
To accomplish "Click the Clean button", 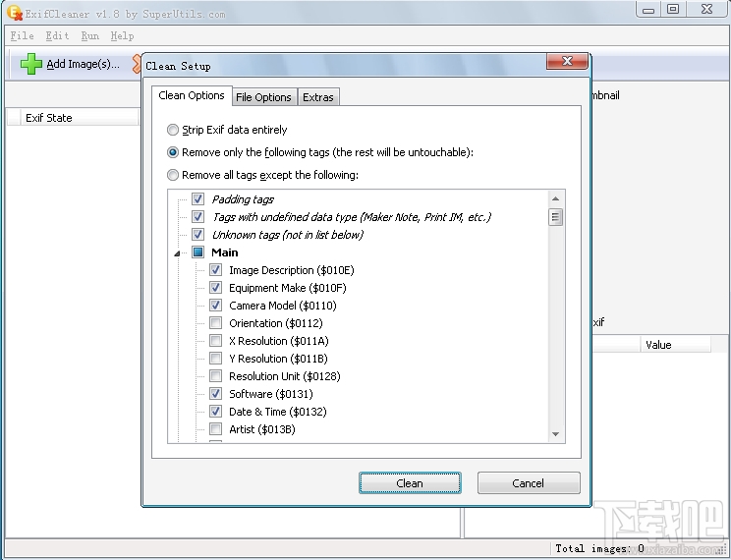I will (410, 483).
